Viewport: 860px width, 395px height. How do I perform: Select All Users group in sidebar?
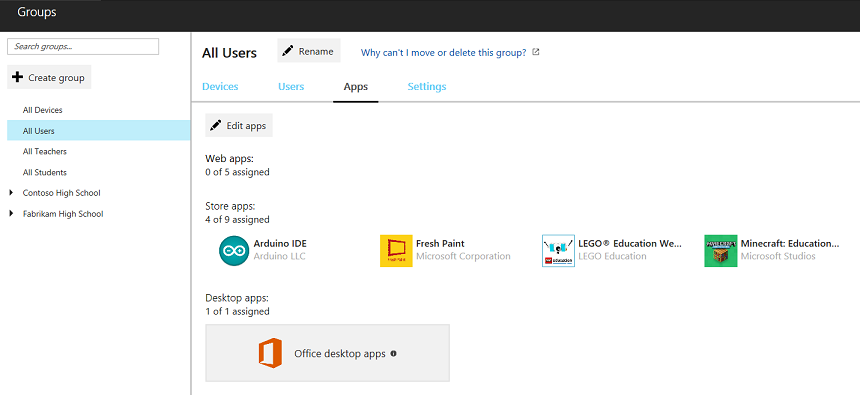(99, 131)
